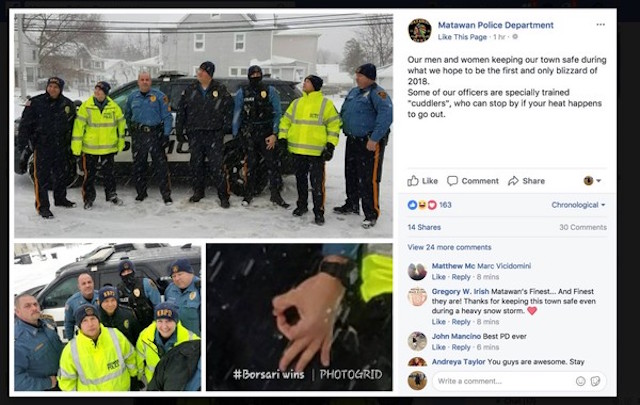Open the emoji picker in comment box
Image resolution: width=640 pixels, height=405 pixels.
580,381
